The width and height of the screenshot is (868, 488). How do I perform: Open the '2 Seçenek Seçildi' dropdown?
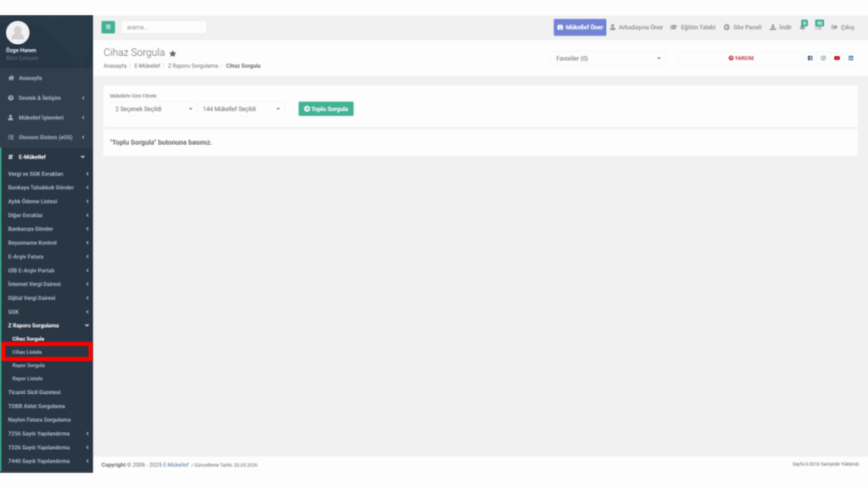tap(153, 109)
